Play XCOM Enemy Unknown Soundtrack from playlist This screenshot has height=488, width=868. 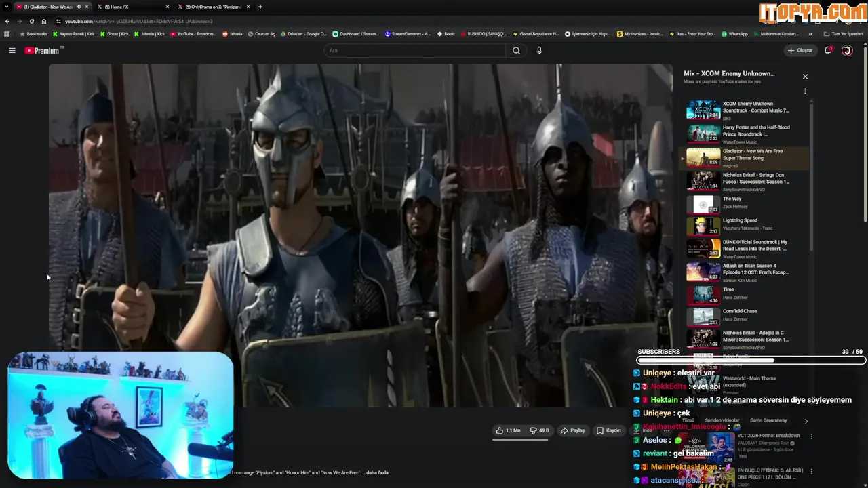(745, 110)
